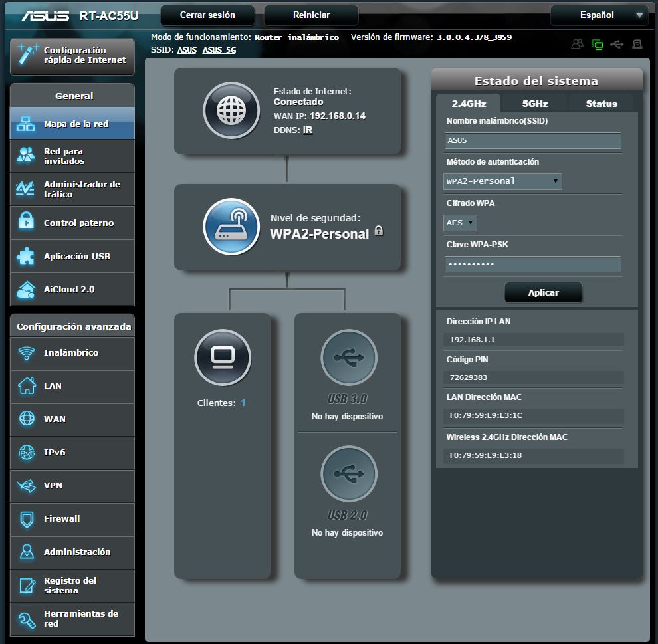Open Firewall settings menu item

point(72,519)
